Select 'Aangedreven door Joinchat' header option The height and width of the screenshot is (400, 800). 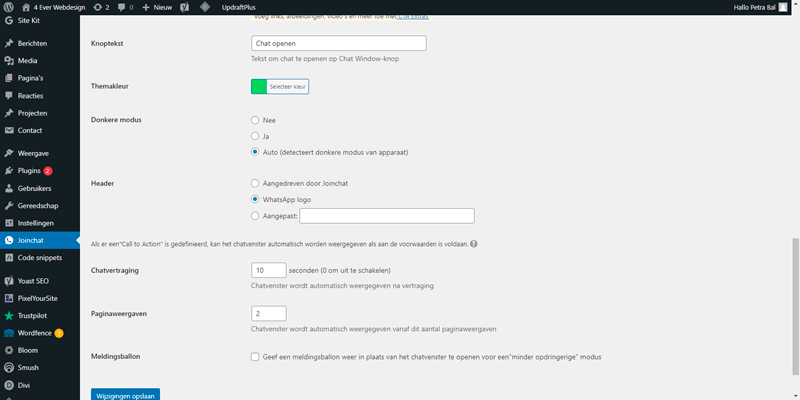(255, 184)
